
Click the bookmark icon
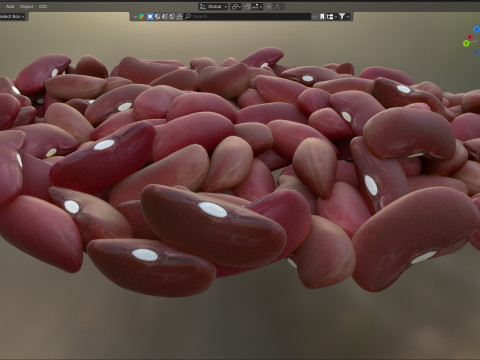pos(322,16)
